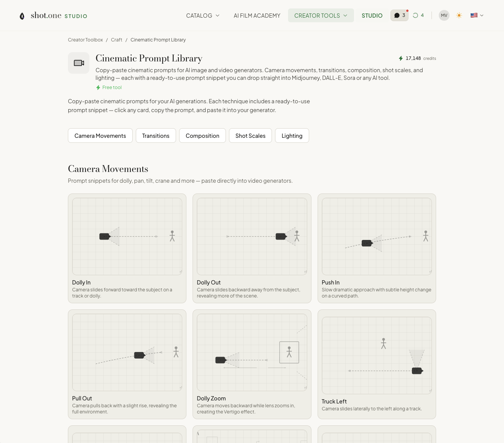Viewport: 504px width, 443px height.
Task: Click the subject figure in Push In diagram
Action: point(426,236)
